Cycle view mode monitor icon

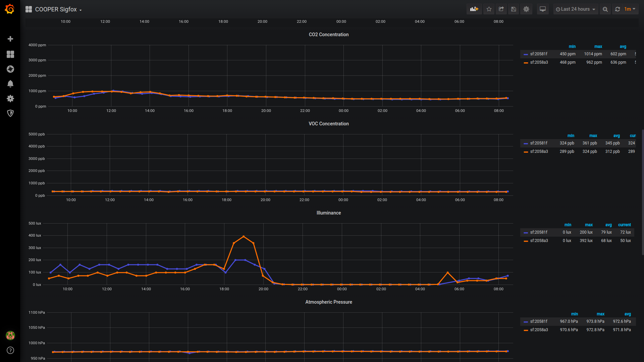pos(543,9)
